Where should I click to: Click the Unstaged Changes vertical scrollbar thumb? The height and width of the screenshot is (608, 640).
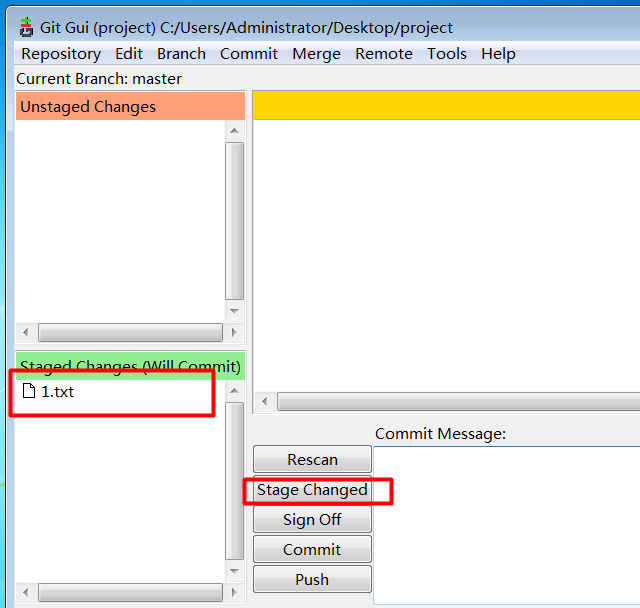234,221
